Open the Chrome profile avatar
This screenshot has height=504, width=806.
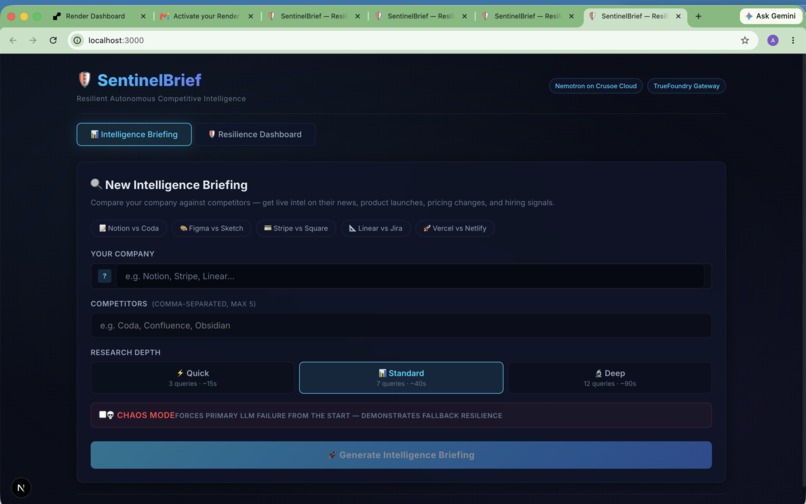(773, 40)
